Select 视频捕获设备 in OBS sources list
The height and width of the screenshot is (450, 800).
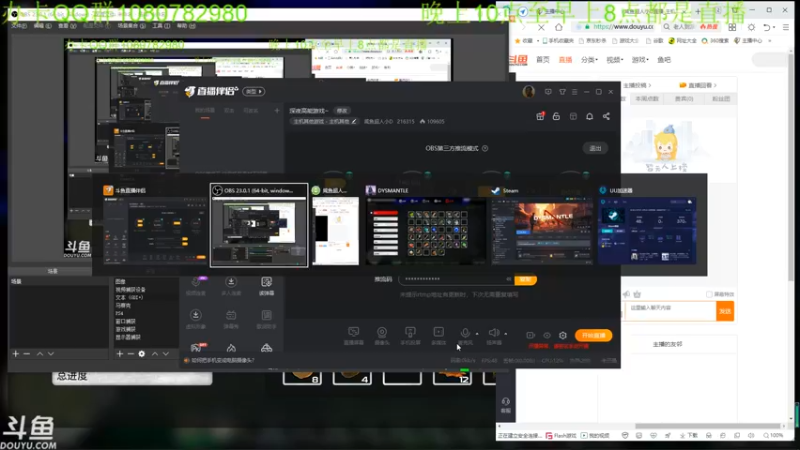click(131, 289)
